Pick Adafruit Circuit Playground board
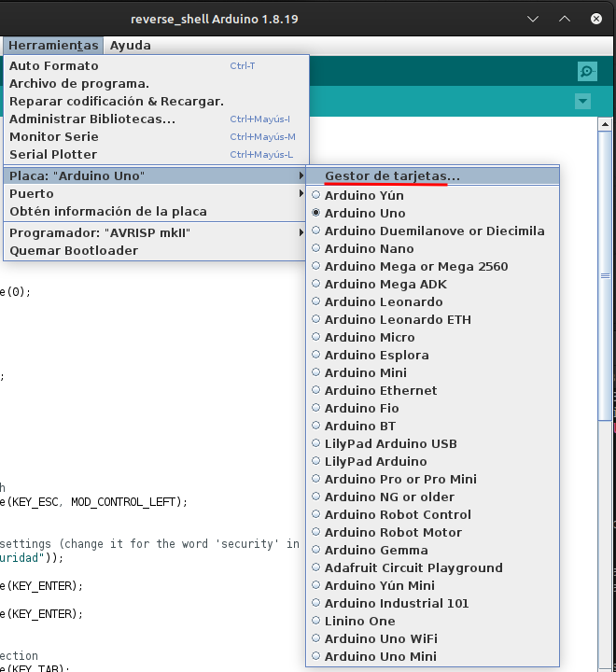616x672 pixels. (413, 567)
